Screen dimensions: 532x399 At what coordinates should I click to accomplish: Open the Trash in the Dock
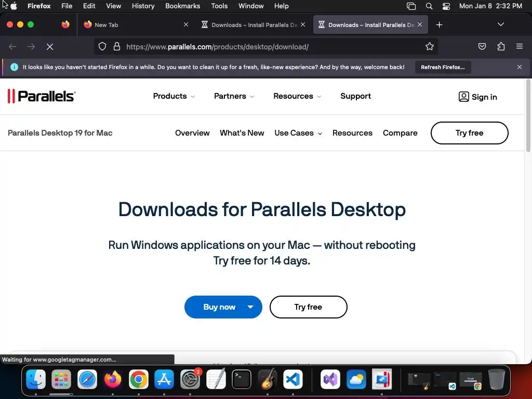(497, 379)
